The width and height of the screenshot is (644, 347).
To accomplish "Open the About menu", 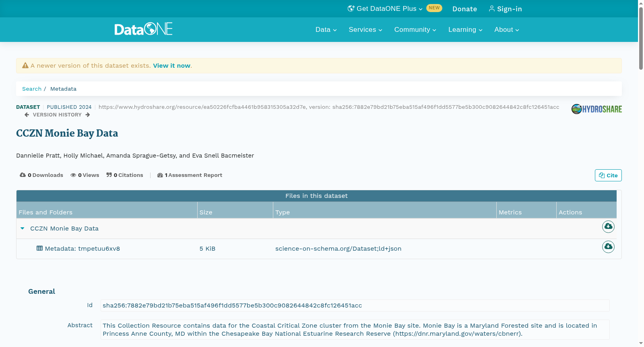I will tap(507, 29).
